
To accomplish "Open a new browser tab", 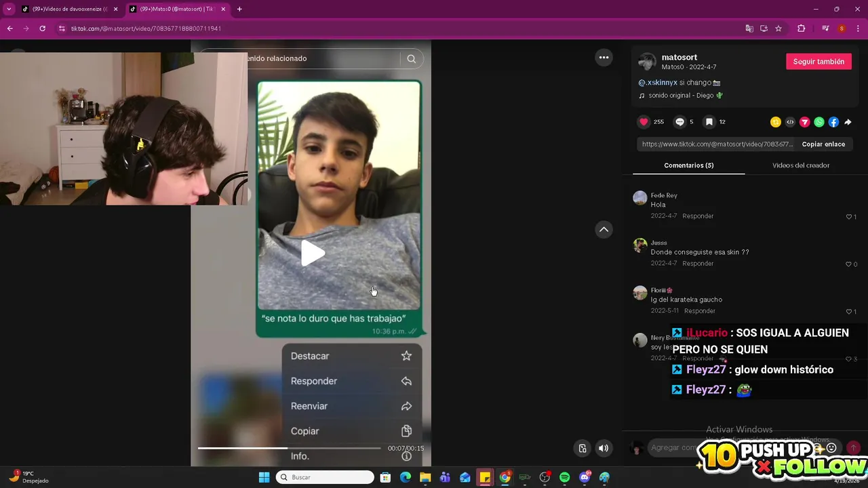I will point(239,9).
